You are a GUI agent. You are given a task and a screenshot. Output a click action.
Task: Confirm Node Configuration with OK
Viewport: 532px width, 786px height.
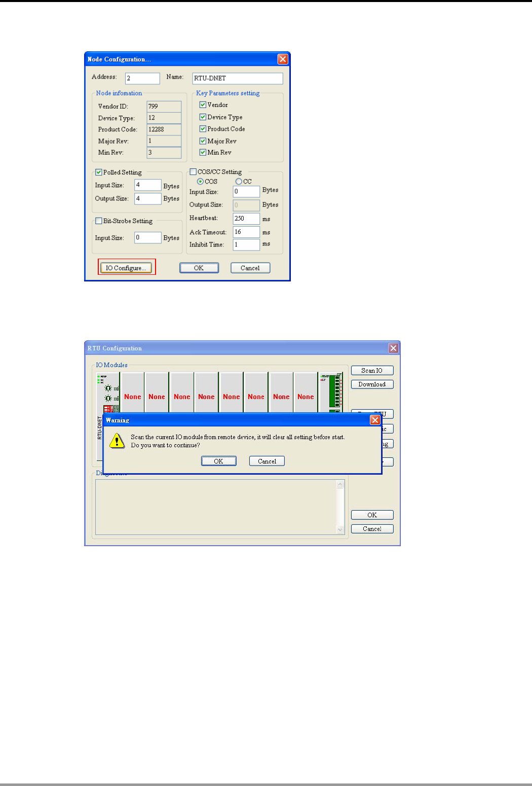199,268
